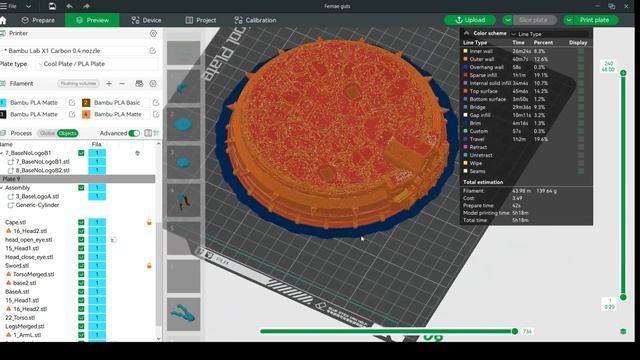The image size is (640, 360).
Task: Click the compare presets icon beside Advanced
Action: pyautogui.click(x=148, y=133)
